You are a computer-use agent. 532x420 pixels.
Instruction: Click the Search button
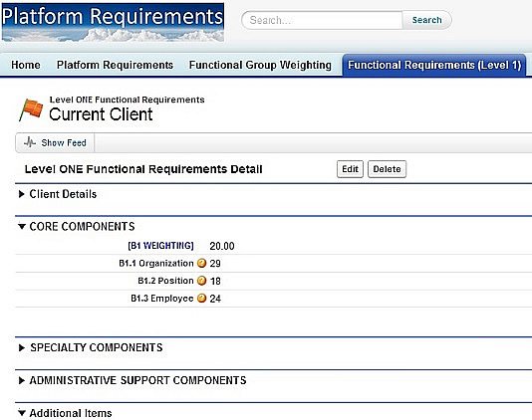pos(426,20)
